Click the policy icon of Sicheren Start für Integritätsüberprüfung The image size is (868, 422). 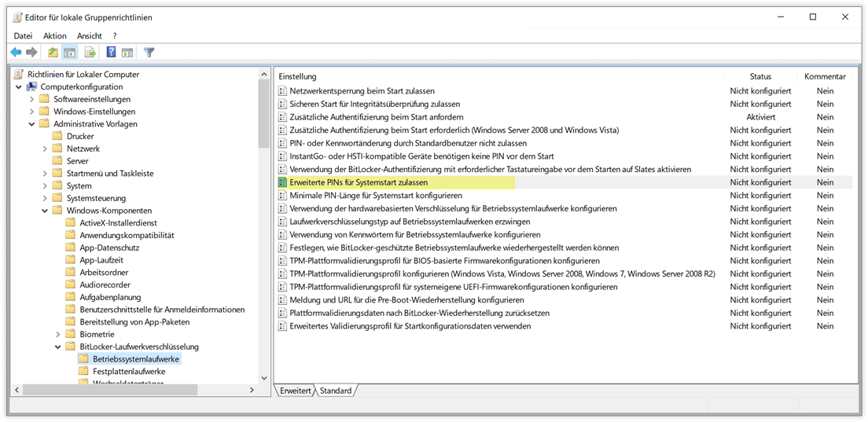(283, 104)
